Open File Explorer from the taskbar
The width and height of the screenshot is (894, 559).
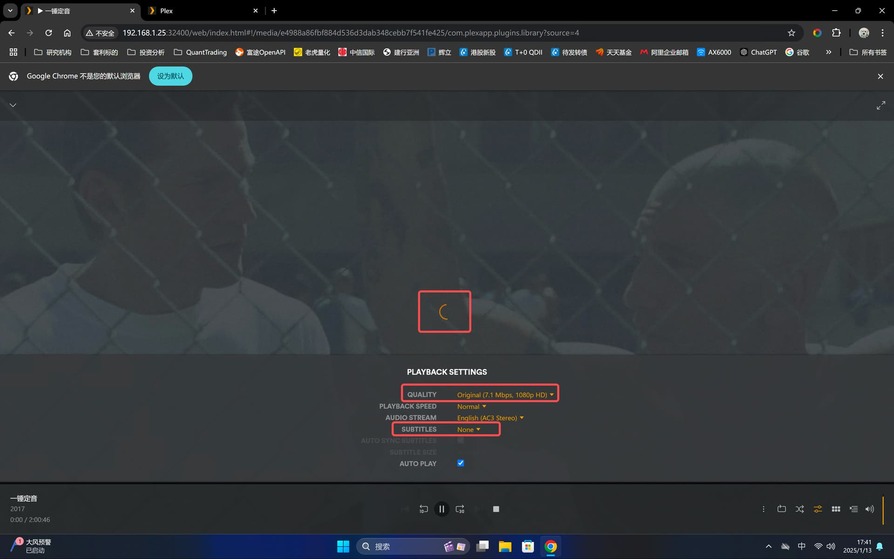click(x=505, y=546)
